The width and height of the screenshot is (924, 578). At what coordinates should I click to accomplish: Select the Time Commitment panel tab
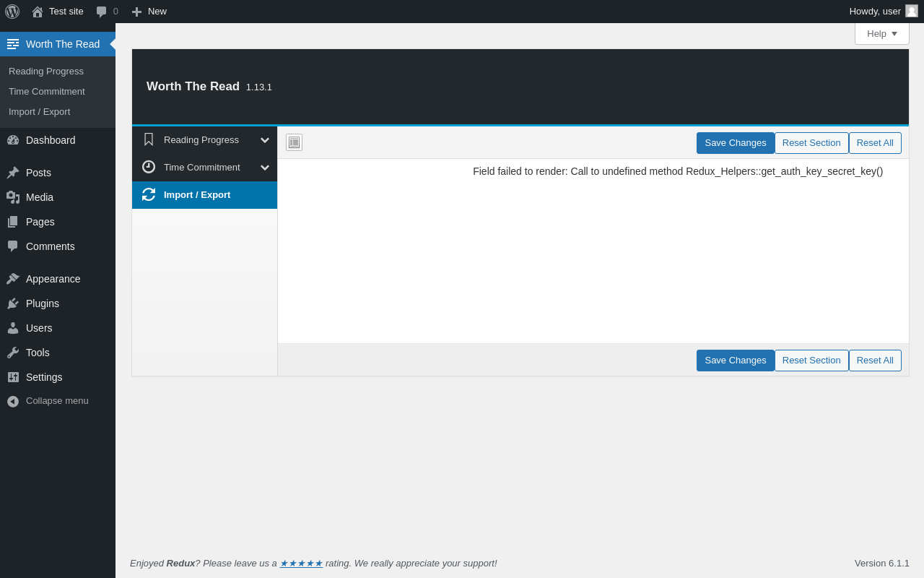[x=204, y=168]
